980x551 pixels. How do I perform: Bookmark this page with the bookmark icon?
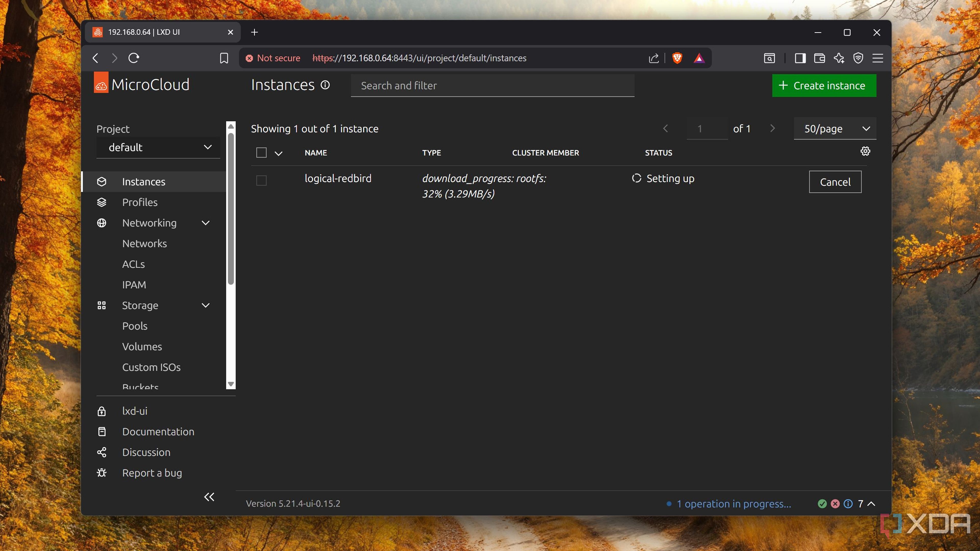224,58
